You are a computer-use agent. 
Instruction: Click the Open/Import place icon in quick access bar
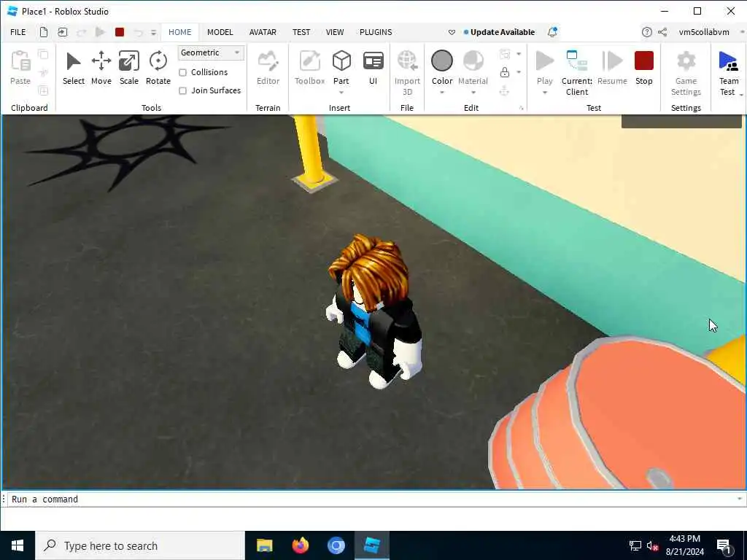click(63, 32)
